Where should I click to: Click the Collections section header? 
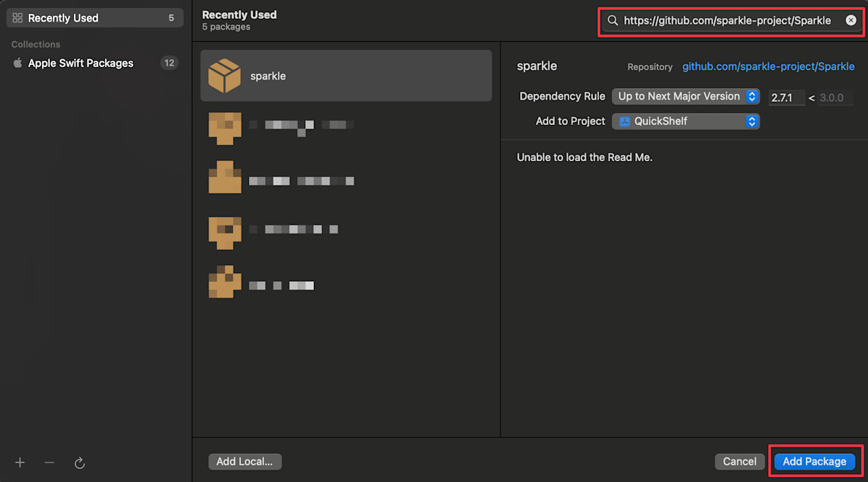tap(35, 44)
